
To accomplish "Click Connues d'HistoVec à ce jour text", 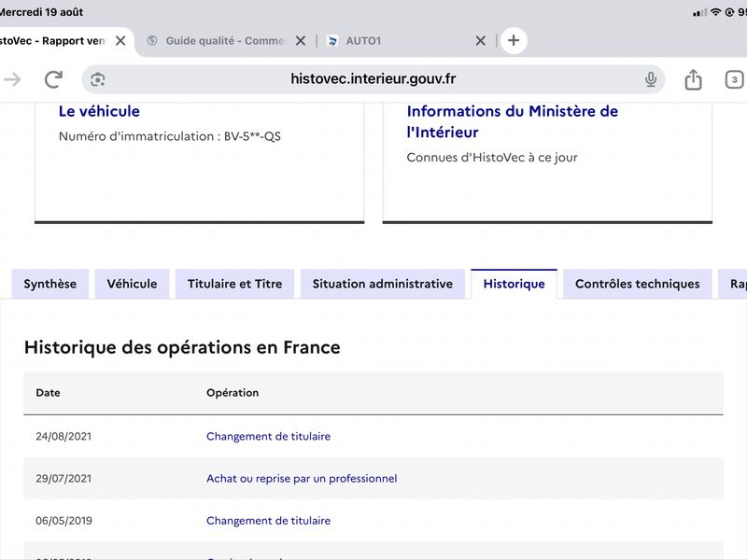I will tap(492, 157).
